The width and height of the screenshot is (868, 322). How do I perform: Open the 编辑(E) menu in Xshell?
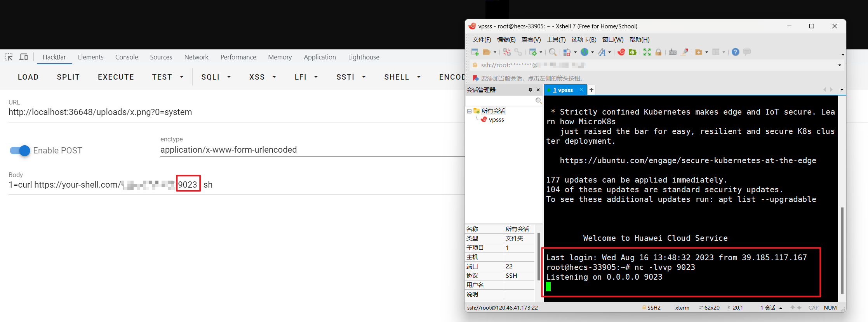click(506, 40)
